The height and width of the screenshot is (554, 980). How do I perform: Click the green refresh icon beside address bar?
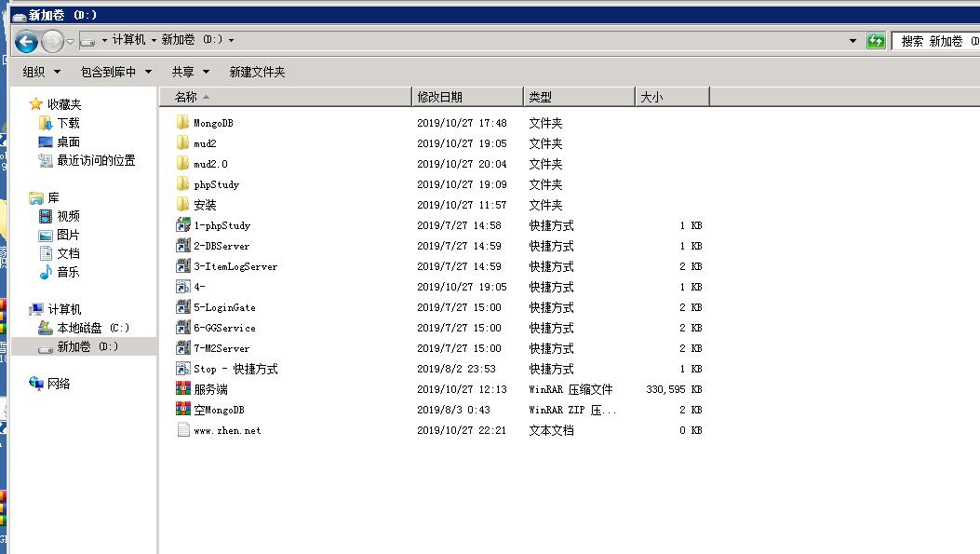[875, 41]
